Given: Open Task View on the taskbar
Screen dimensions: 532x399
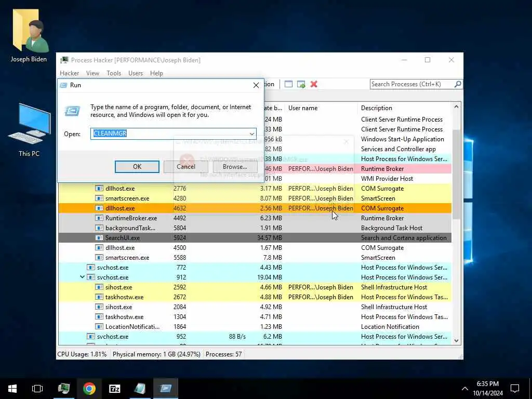Looking at the screenshot, I should [x=37, y=389].
